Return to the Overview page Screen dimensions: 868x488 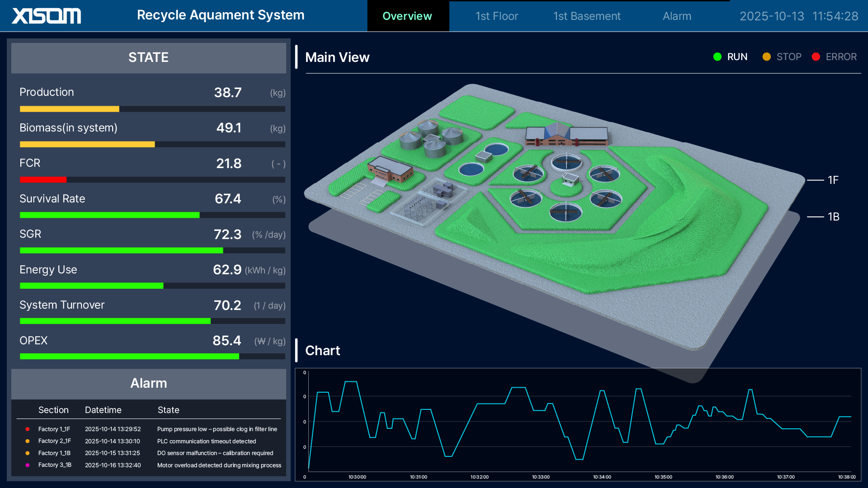[407, 16]
